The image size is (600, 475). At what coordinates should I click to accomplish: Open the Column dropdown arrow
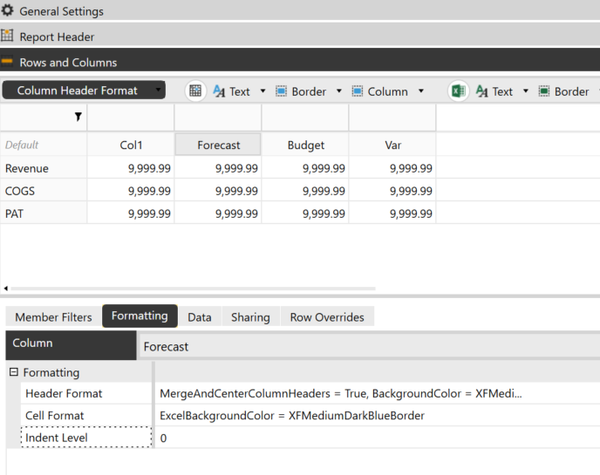tap(421, 91)
